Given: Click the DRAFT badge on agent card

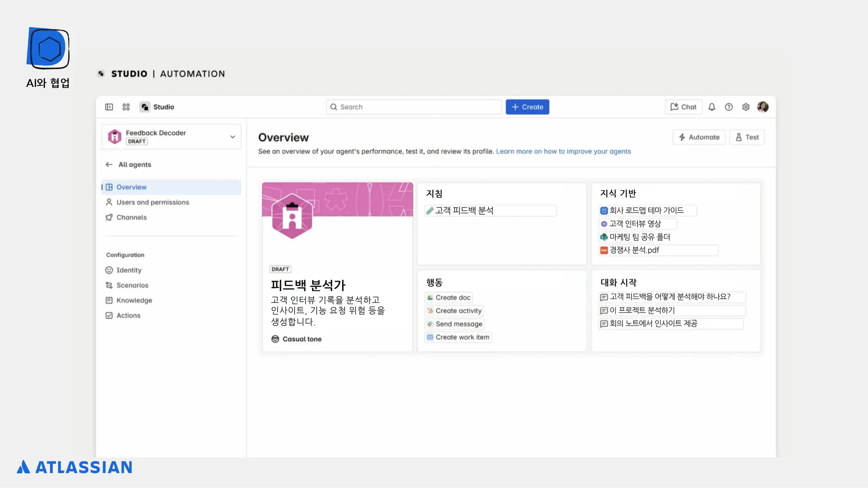Looking at the screenshot, I should tap(280, 269).
